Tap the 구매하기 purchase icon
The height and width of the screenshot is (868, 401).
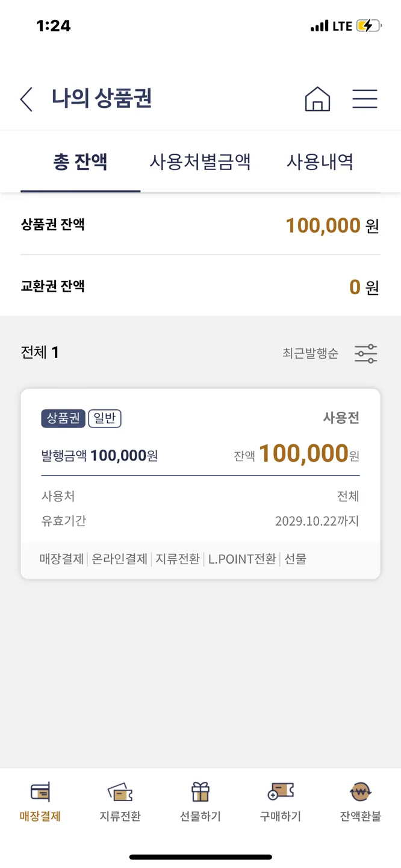click(x=280, y=791)
